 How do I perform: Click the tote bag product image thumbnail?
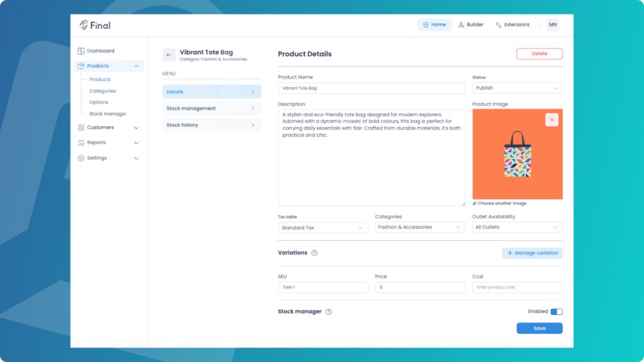518,155
